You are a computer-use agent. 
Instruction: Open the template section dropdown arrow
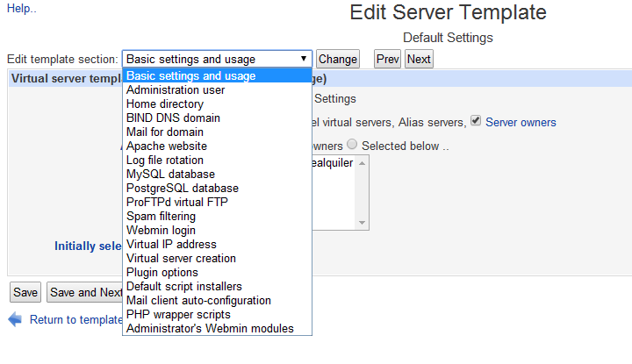(304, 59)
